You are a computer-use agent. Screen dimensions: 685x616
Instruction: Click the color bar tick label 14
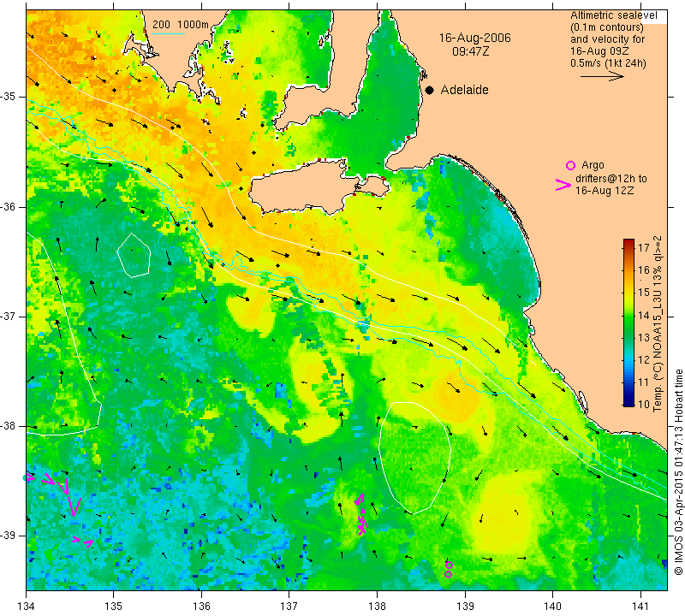click(x=644, y=315)
